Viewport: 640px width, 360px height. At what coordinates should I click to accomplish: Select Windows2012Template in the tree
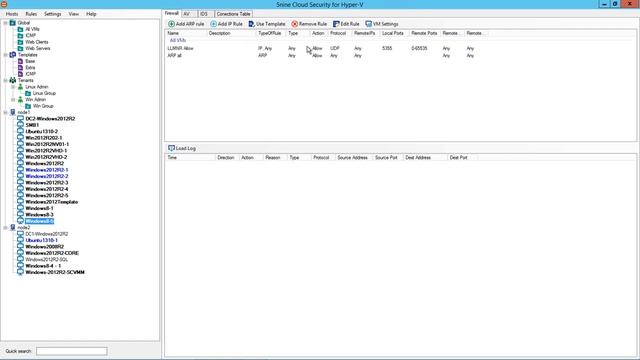coord(51,202)
